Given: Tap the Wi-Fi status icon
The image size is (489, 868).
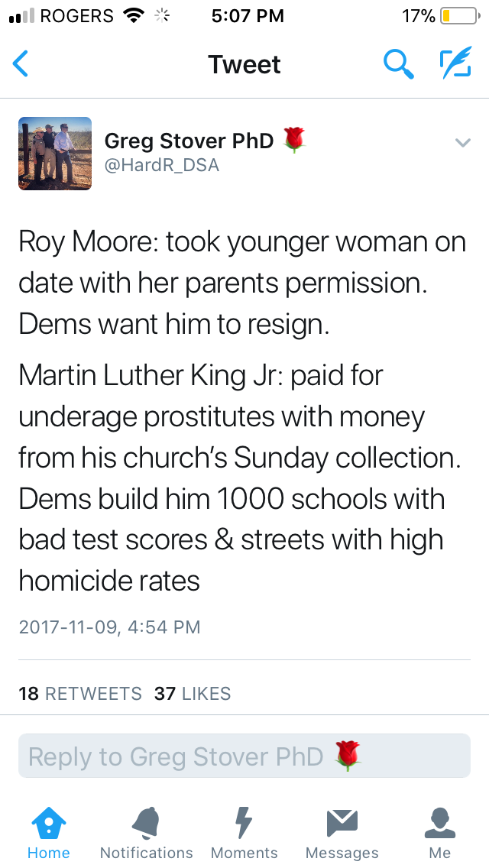Looking at the screenshot, I should [x=135, y=16].
